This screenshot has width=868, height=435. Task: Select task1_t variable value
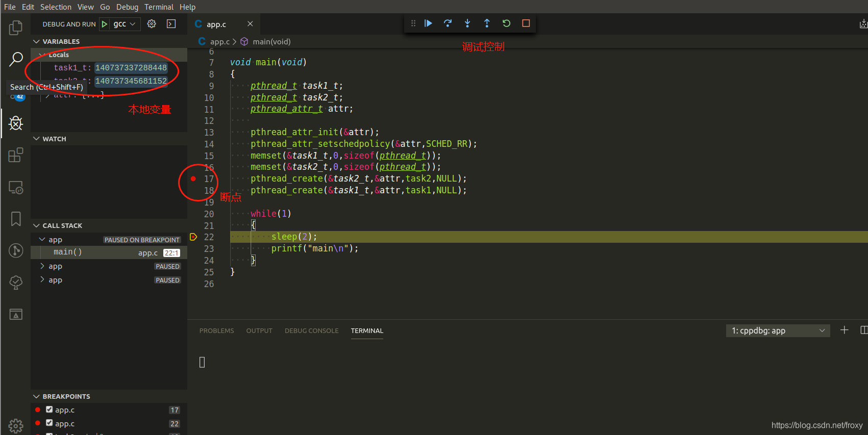click(x=131, y=68)
